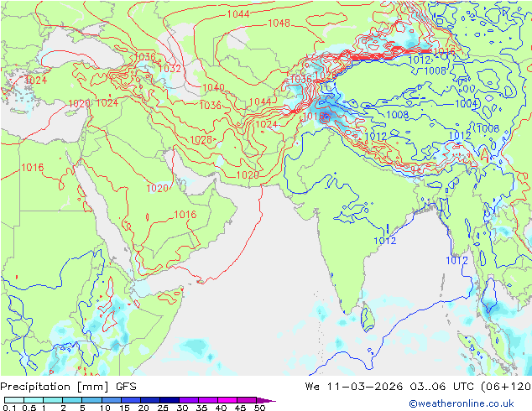Image resolution: width=532 pixels, height=411 pixels.
Task: Click the legend swatch between 1 and 2
Action: coord(53,400)
